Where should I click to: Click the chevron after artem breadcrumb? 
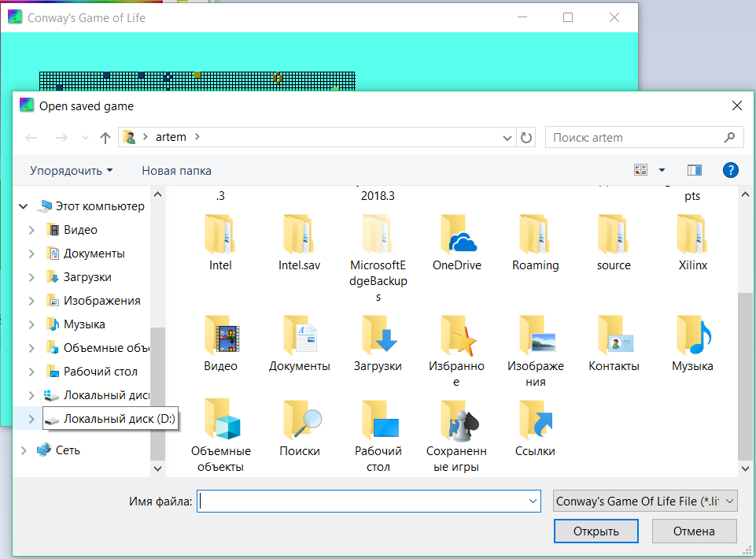point(197,137)
